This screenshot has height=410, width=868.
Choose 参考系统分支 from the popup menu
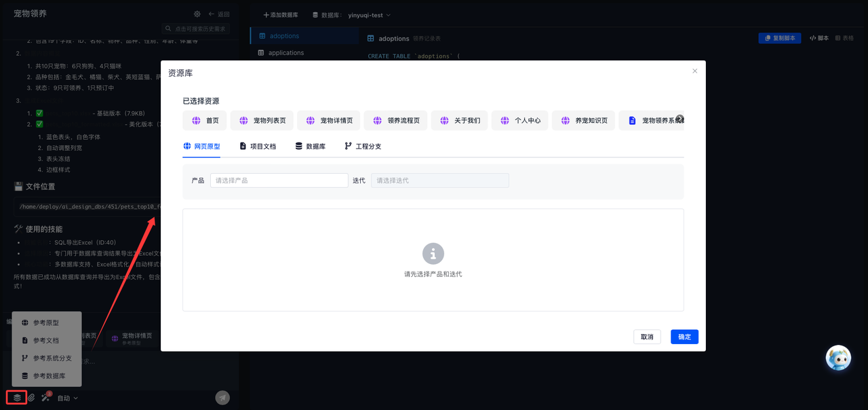(x=47, y=358)
